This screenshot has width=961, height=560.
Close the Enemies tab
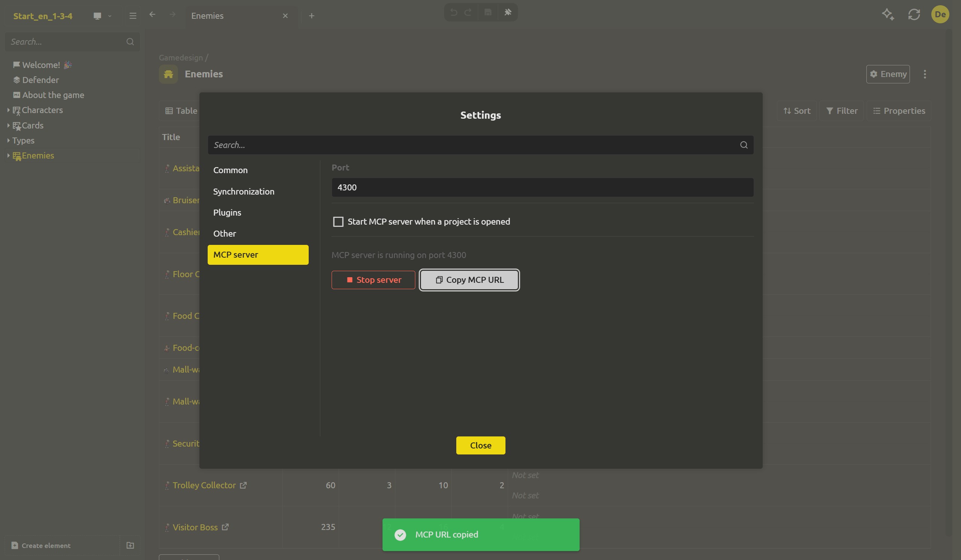pyautogui.click(x=285, y=16)
